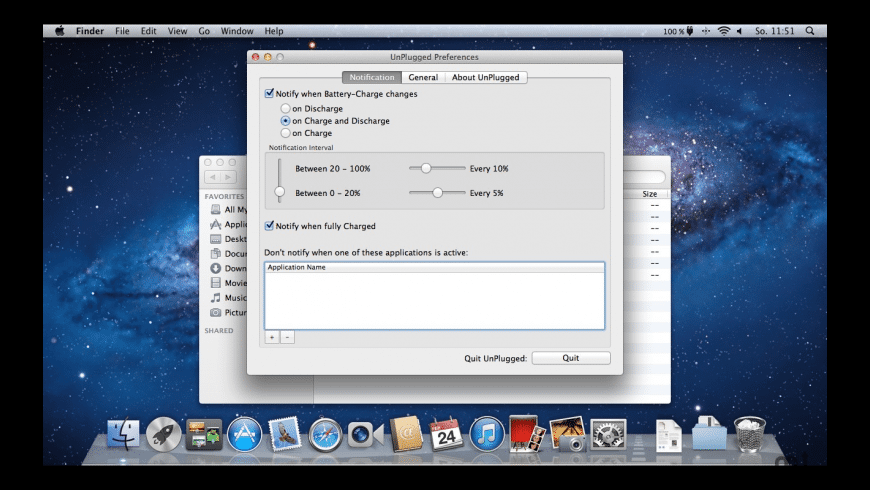870x490 pixels.
Task: Select Movies in Finder sidebar
Action: [x=229, y=283]
